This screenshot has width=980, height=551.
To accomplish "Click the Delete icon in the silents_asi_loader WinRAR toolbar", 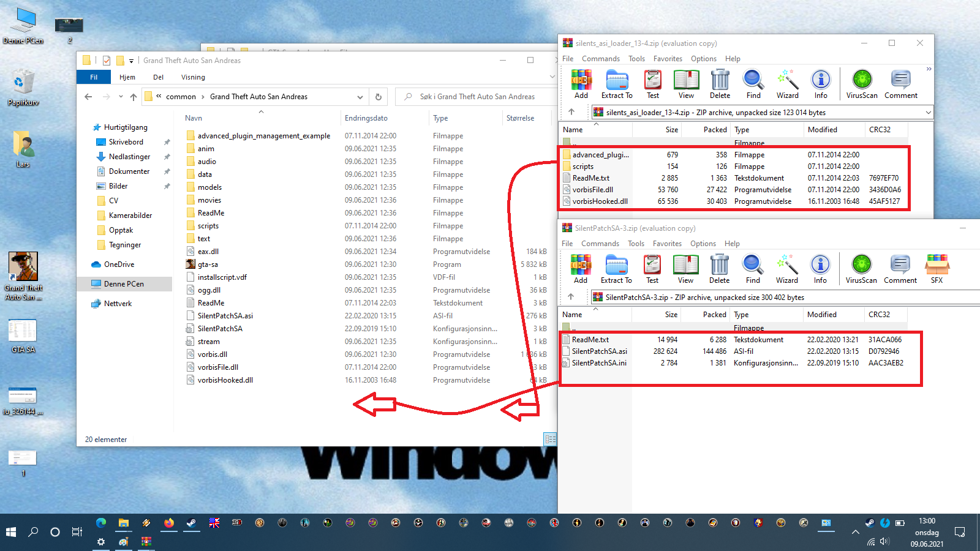I will 720,84.
